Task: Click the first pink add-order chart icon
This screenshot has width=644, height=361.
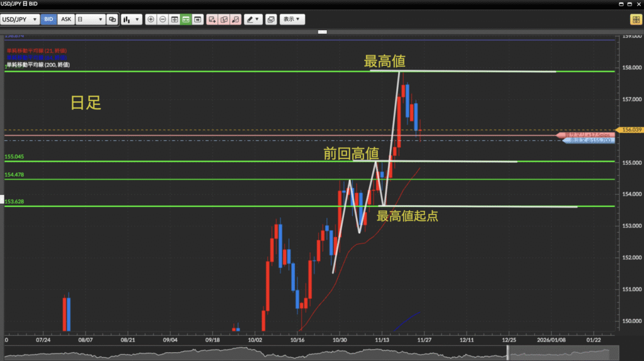Action: point(212,19)
